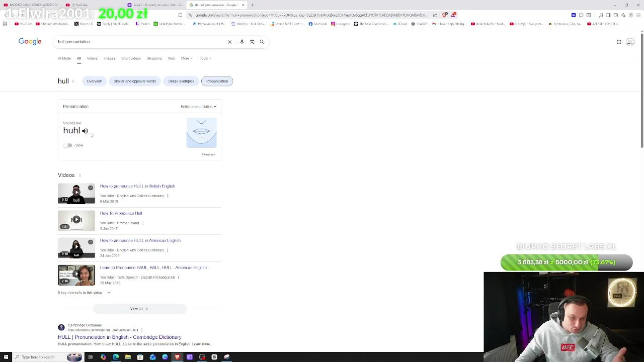Expand the Tools search options
This screenshot has height=362, width=644.
[205, 58]
